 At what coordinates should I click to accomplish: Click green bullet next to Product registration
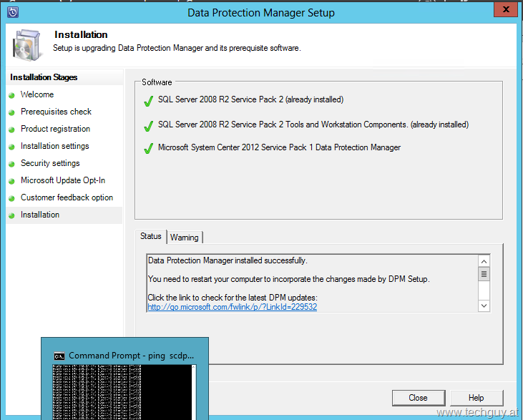tap(11, 130)
